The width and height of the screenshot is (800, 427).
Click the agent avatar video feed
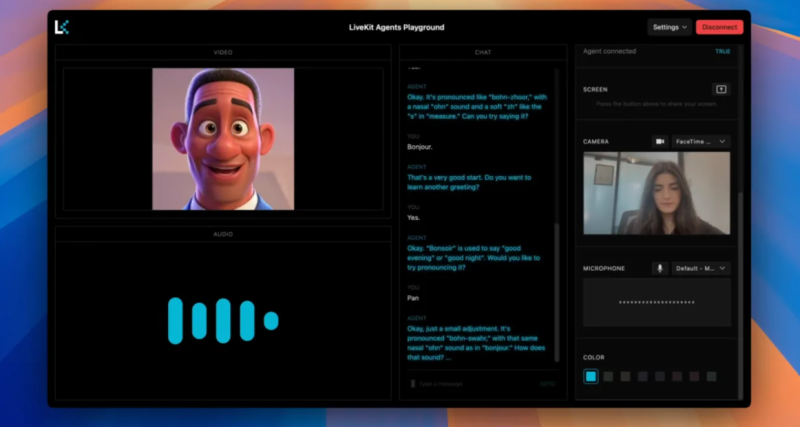[x=223, y=139]
